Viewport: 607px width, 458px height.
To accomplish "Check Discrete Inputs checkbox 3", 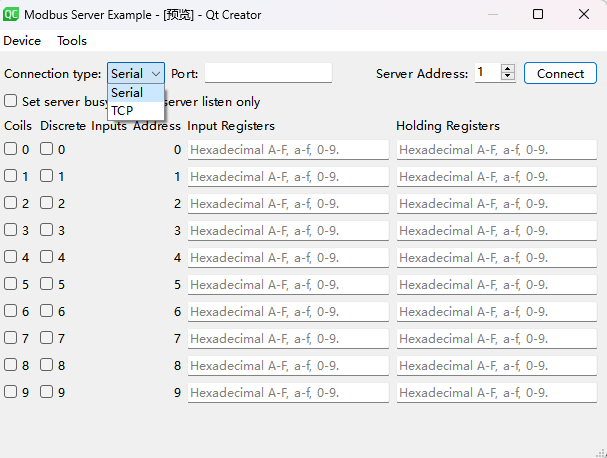I will point(46,230).
